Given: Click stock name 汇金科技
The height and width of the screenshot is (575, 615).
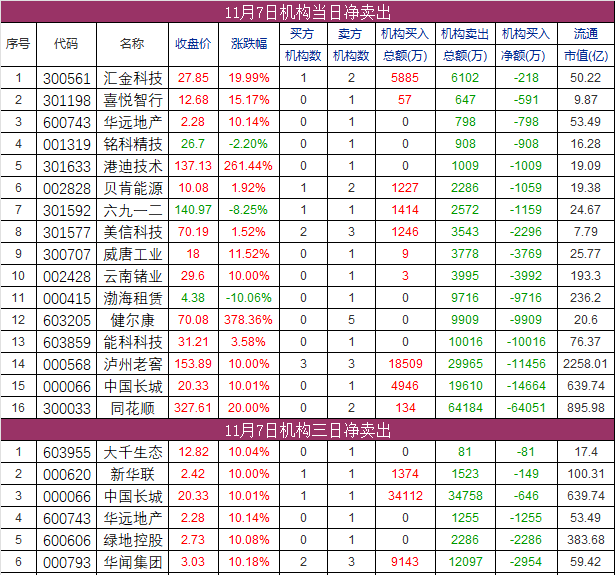Looking at the screenshot, I should point(133,78).
